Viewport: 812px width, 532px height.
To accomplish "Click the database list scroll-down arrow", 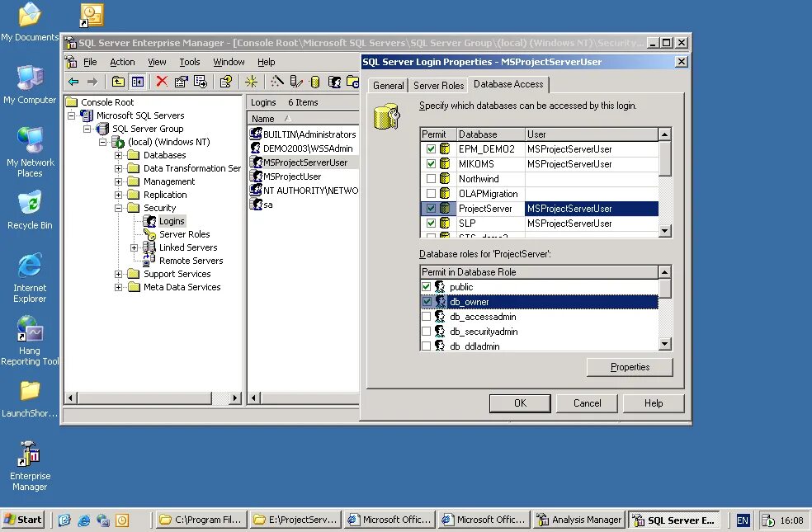I will coord(665,231).
